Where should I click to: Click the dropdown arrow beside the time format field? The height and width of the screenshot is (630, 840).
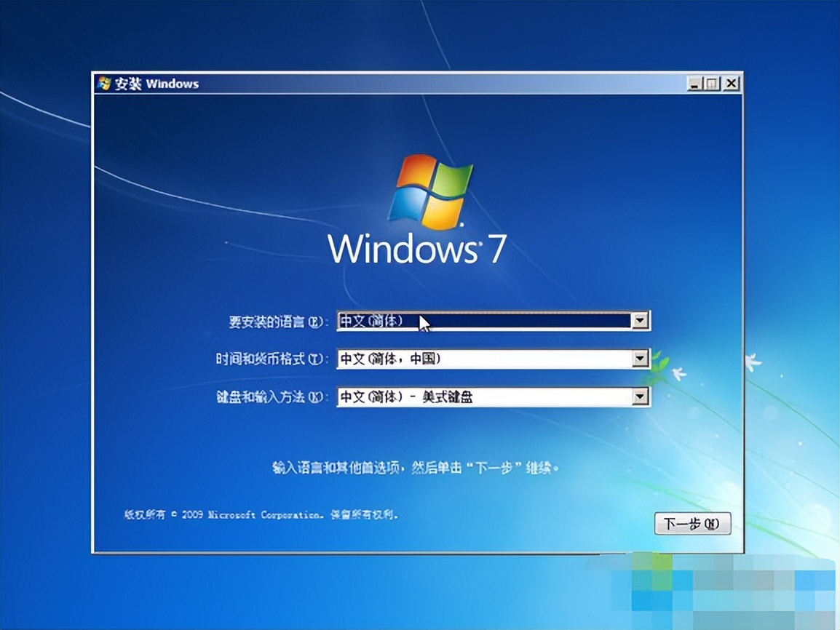[x=639, y=358]
